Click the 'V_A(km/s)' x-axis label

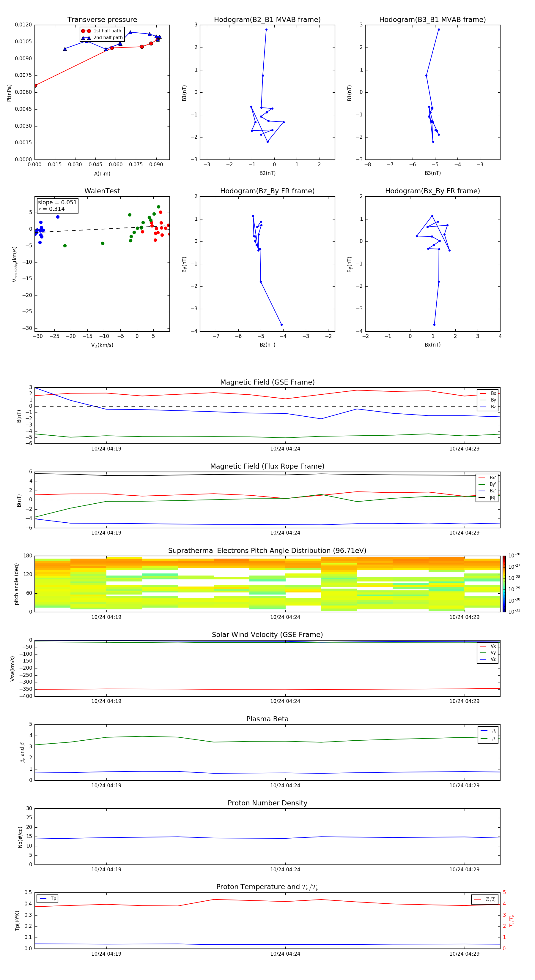102,345
